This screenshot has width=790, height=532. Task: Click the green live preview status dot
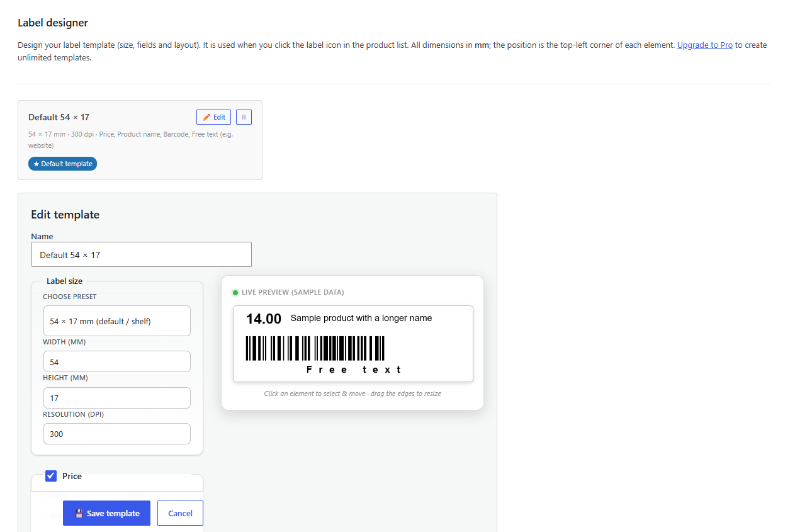point(235,293)
